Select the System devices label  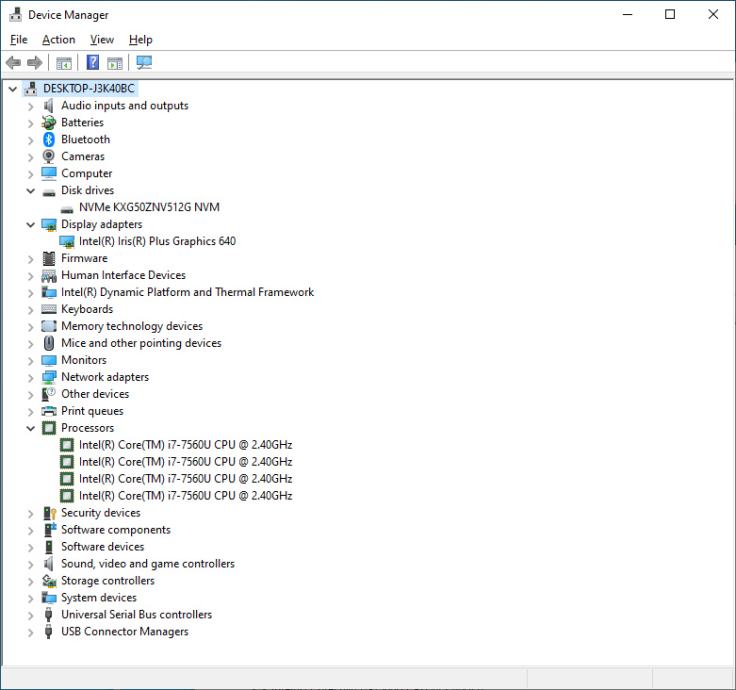99,597
